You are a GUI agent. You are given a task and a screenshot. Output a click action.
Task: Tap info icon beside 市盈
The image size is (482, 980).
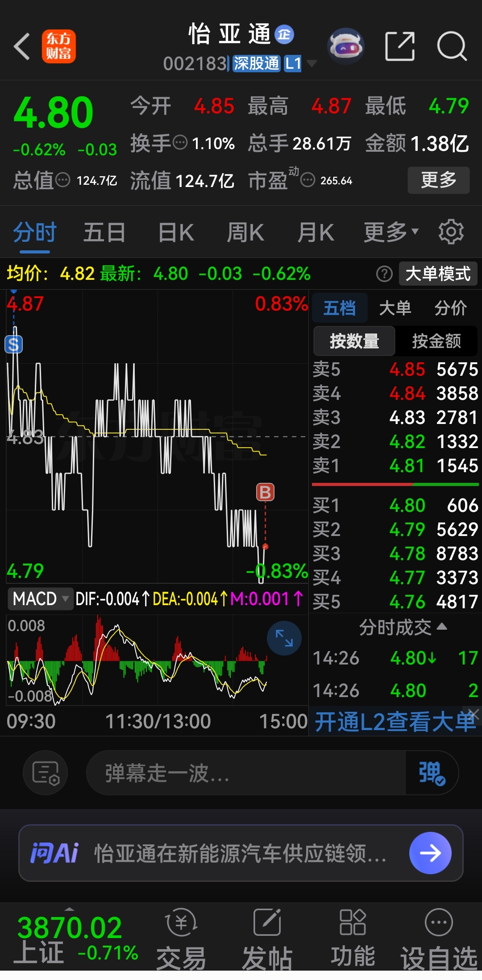[x=307, y=180]
